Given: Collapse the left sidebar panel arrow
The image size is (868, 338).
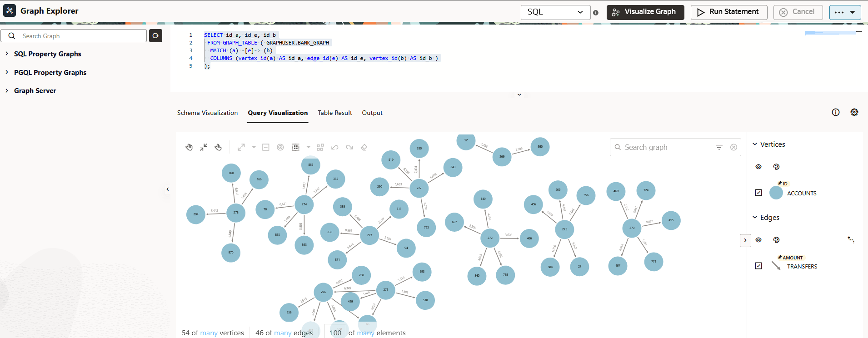Looking at the screenshot, I should [168, 189].
